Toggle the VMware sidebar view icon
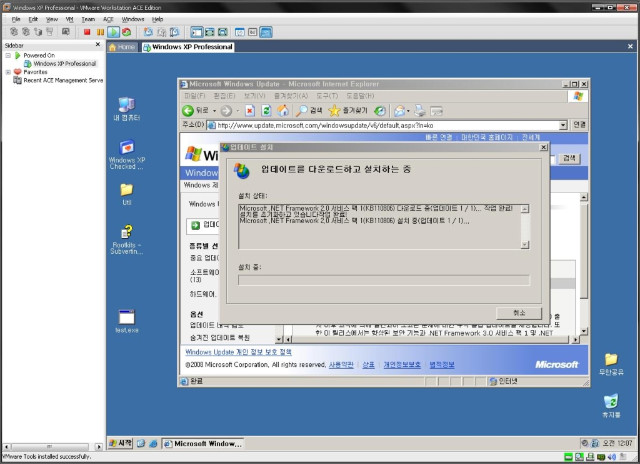Viewport: 640px width, 464px height. point(197,32)
